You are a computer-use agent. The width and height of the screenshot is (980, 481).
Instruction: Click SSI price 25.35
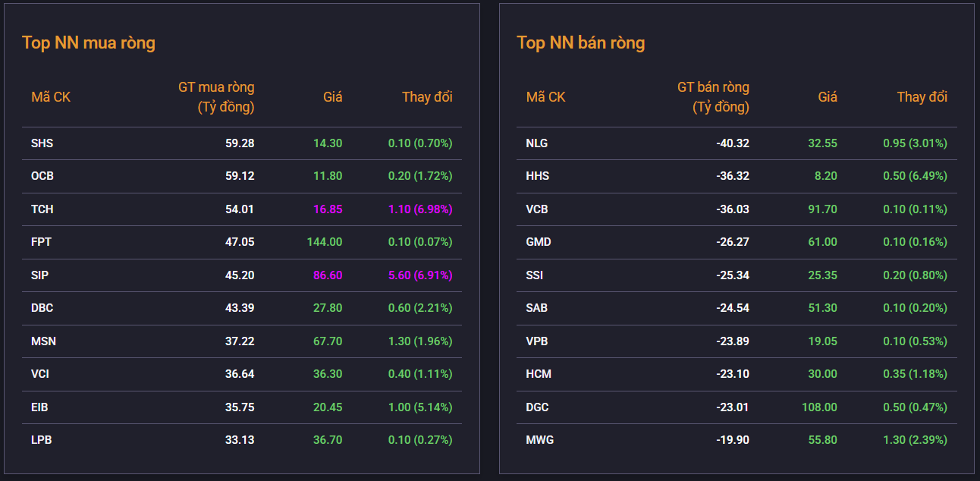pyautogui.click(x=823, y=275)
